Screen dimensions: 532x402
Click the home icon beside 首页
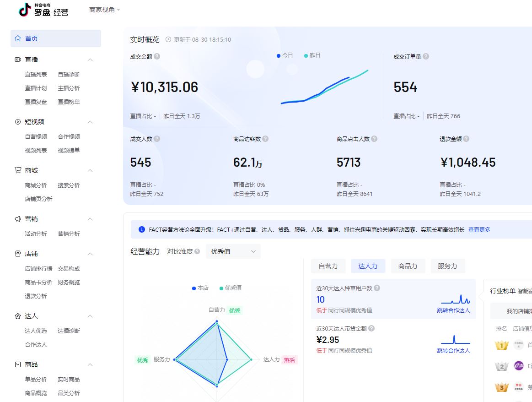coord(18,38)
